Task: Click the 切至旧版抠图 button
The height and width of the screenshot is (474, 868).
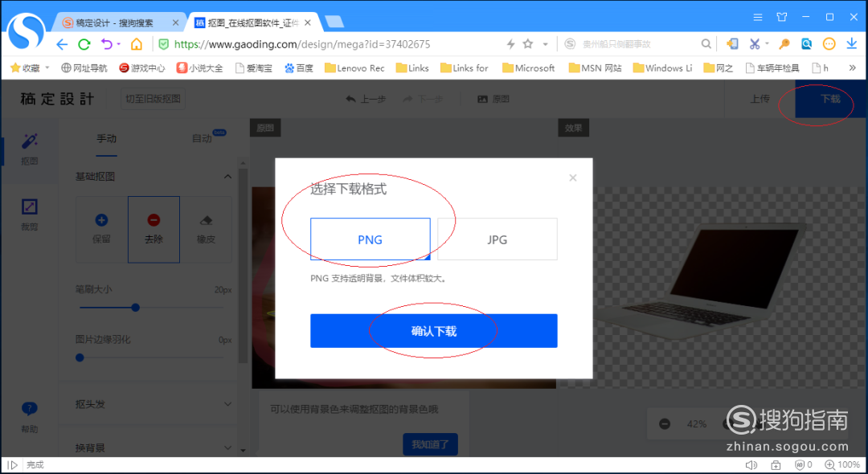Action: [153, 99]
